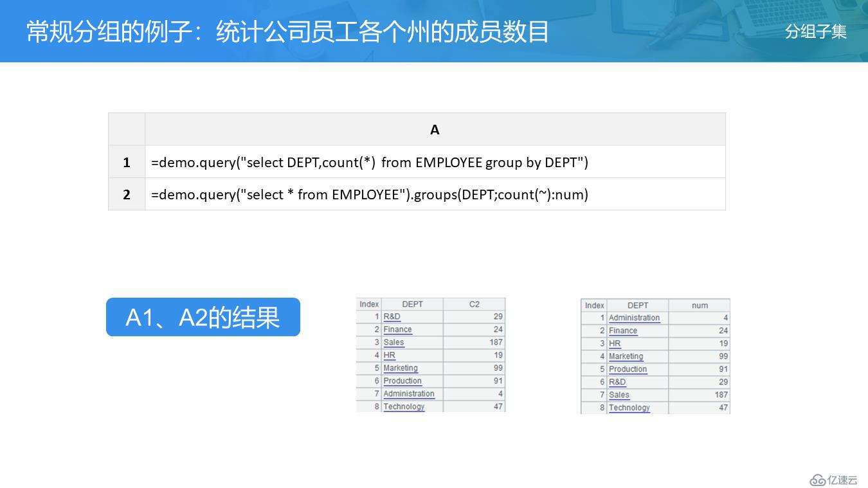
Task: Click Production in the C2 result table
Action: tap(402, 381)
